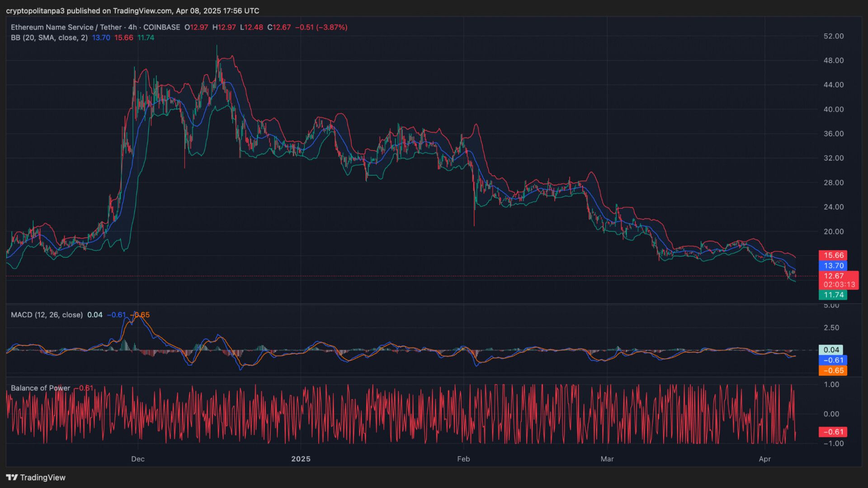Click the −0.51 (−3.87%) change value

(321, 27)
